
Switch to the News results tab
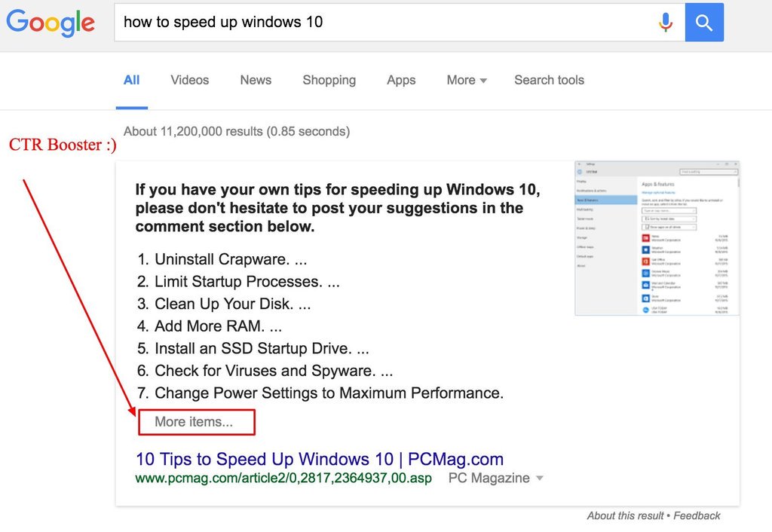pyautogui.click(x=255, y=80)
